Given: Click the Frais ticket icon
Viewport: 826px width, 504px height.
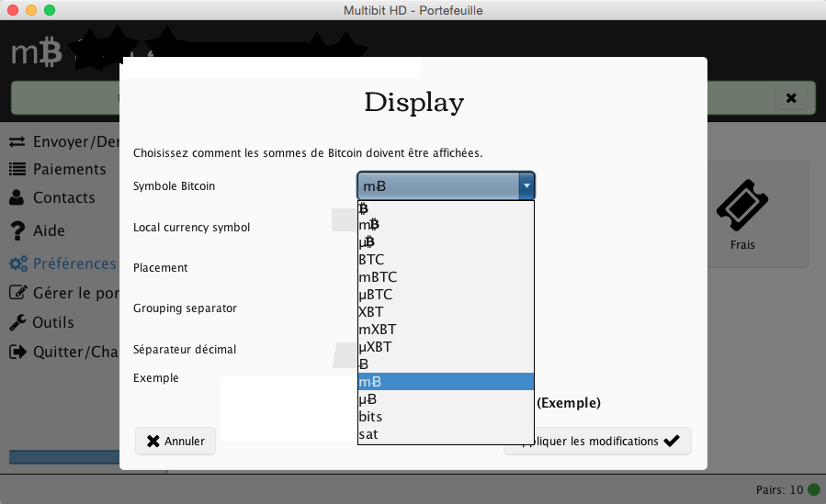Looking at the screenshot, I should point(742,205).
